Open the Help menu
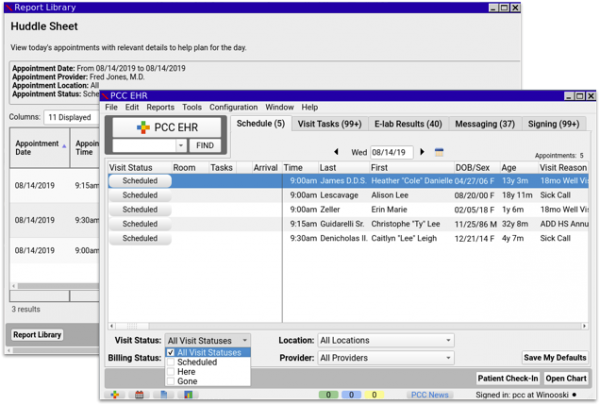The image size is (600, 405). [x=310, y=107]
